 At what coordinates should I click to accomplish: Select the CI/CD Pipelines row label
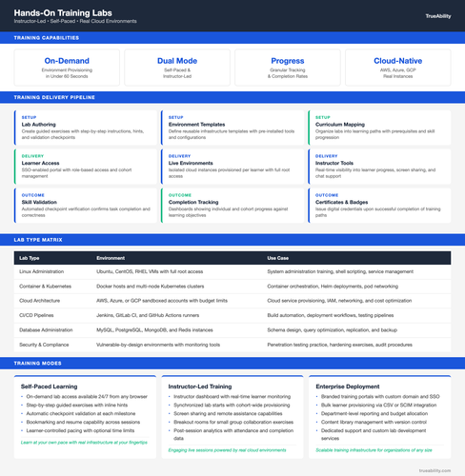tap(36, 315)
